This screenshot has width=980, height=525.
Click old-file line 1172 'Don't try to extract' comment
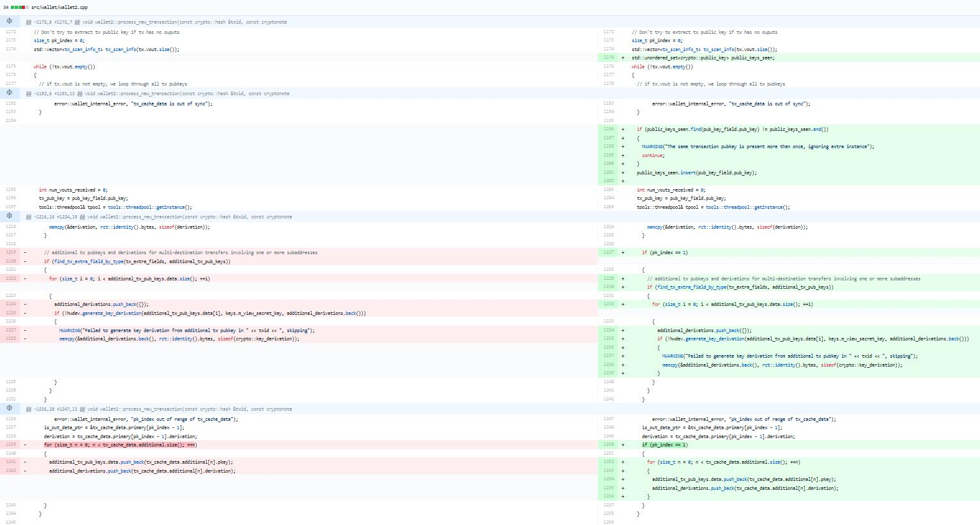107,32
